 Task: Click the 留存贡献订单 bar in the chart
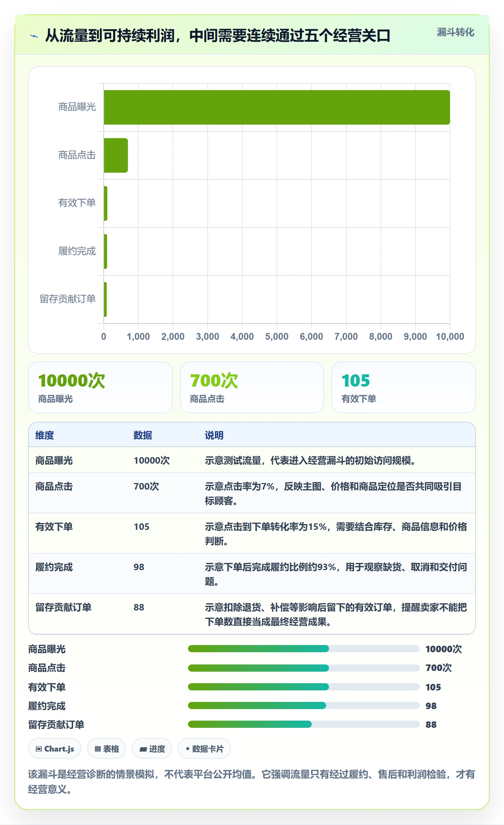tap(105, 299)
